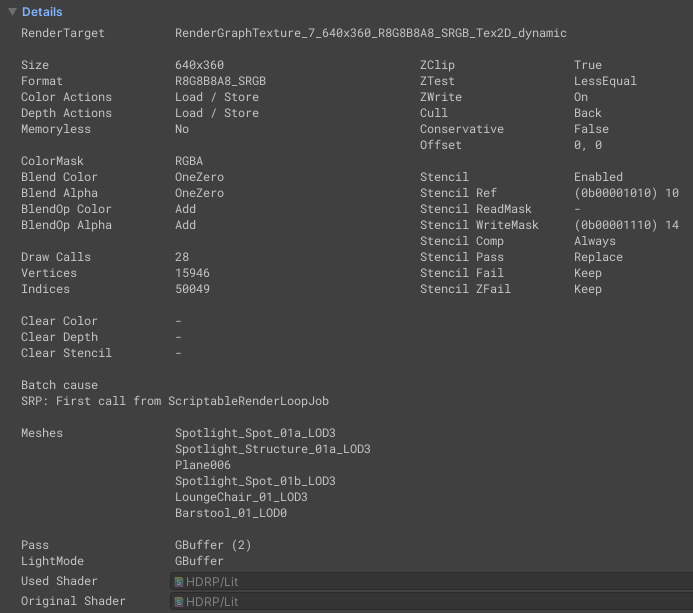
Task: Select the Original Shader HDRP/Lit object field
Action: (x=430, y=601)
